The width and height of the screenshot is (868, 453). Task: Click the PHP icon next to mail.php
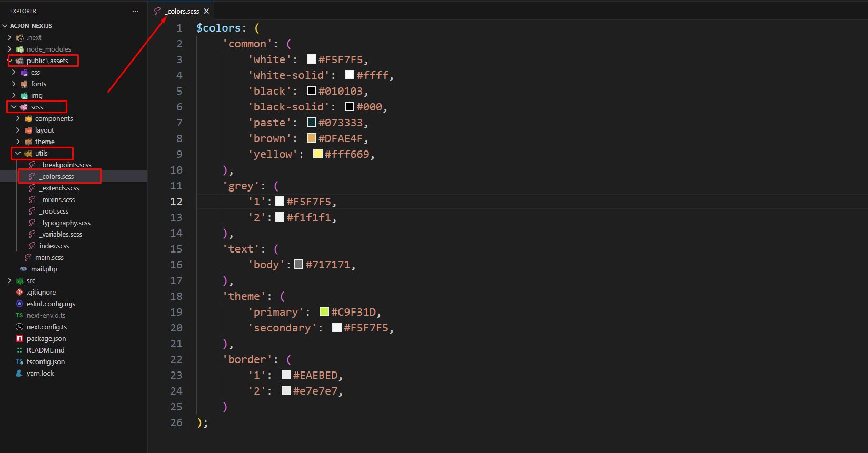pyautogui.click(x=24, y=269)
